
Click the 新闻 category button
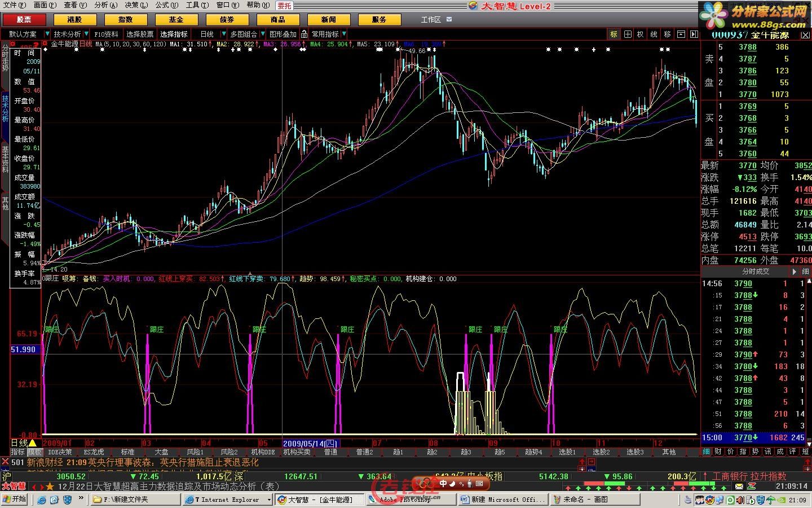(x=329, y=19)
